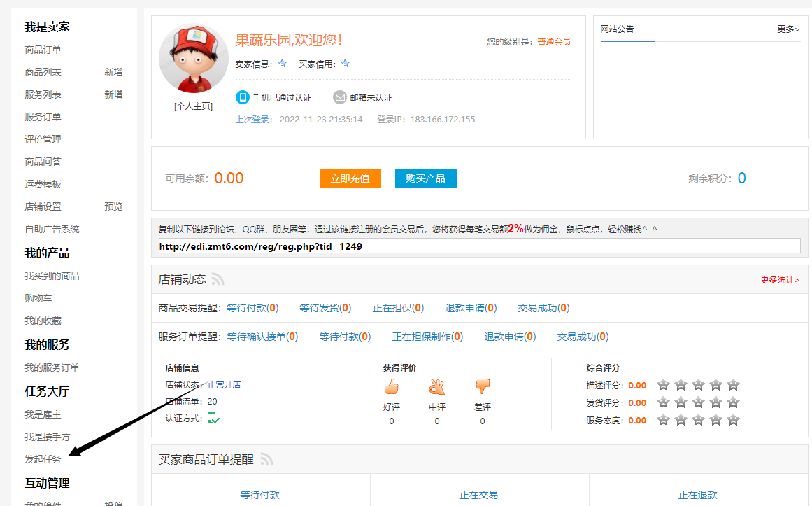Open 商品订单 in the sidebar

(43, 50)
